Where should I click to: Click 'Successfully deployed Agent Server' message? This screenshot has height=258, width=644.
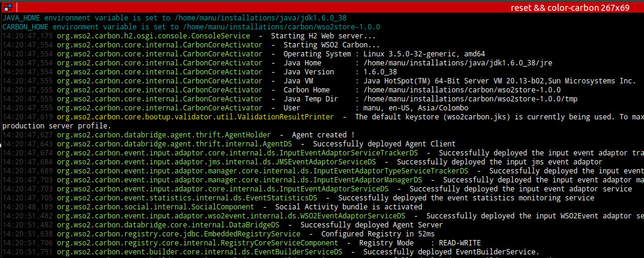tap(371, 226)
